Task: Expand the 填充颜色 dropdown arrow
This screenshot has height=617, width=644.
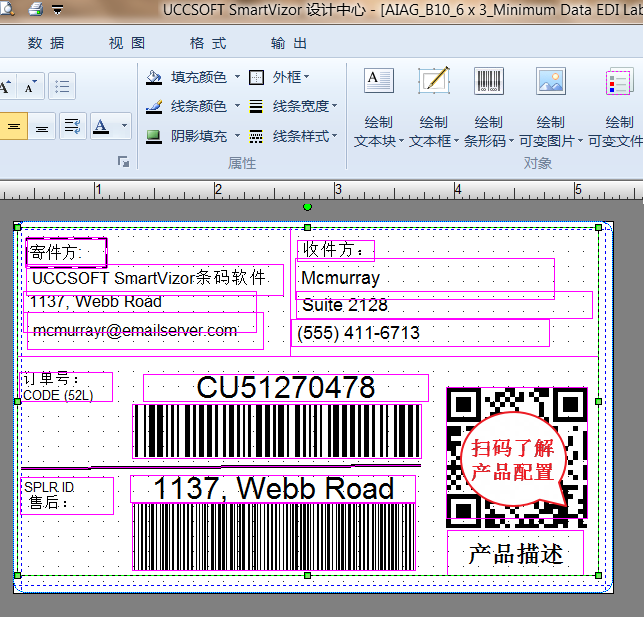Action: (237, 76)
